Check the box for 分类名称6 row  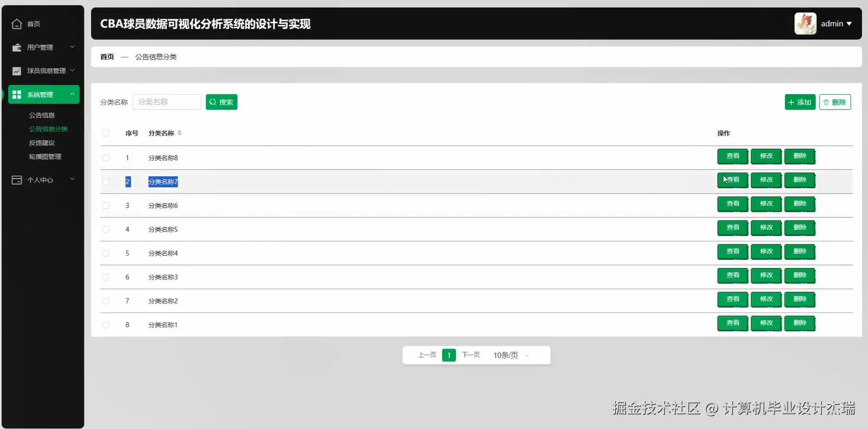(106, 205)
